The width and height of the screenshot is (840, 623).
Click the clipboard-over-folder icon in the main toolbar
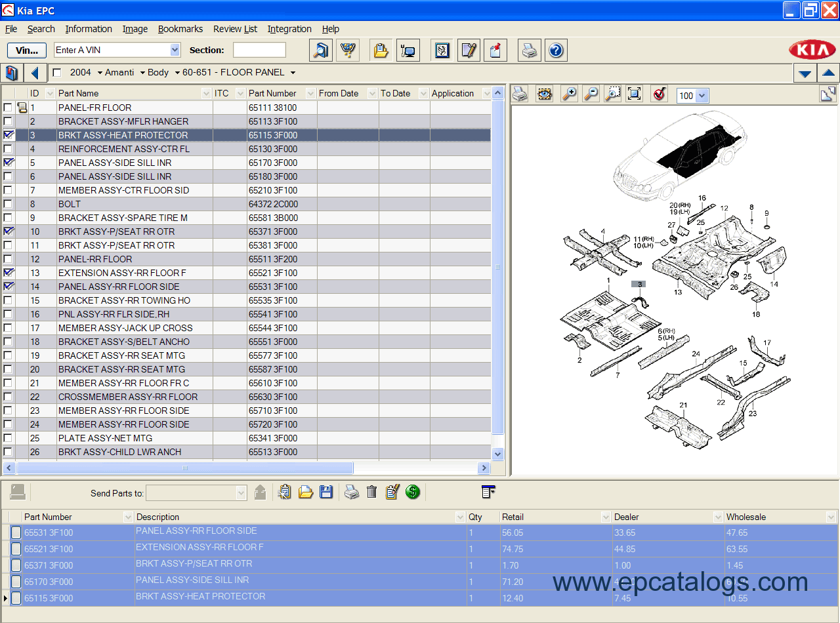pos(381,50)
